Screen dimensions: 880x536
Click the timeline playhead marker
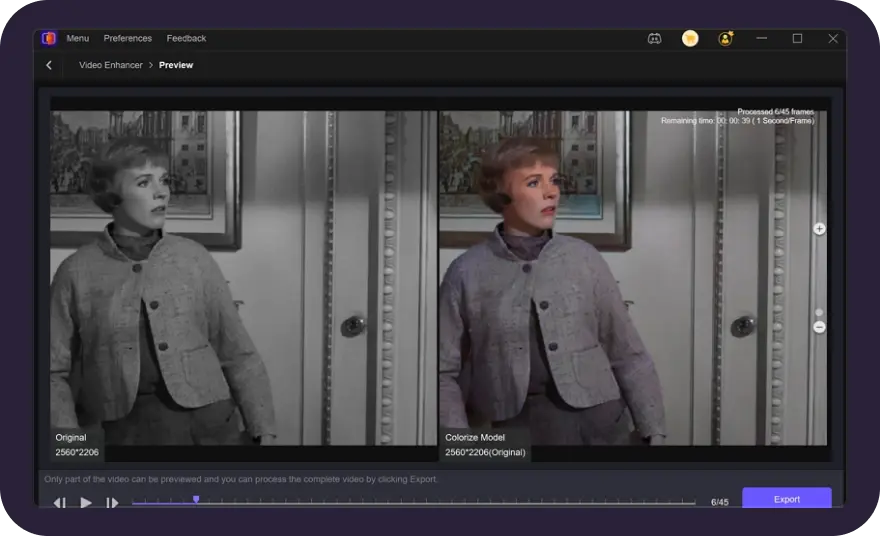[x=196, y=499]
